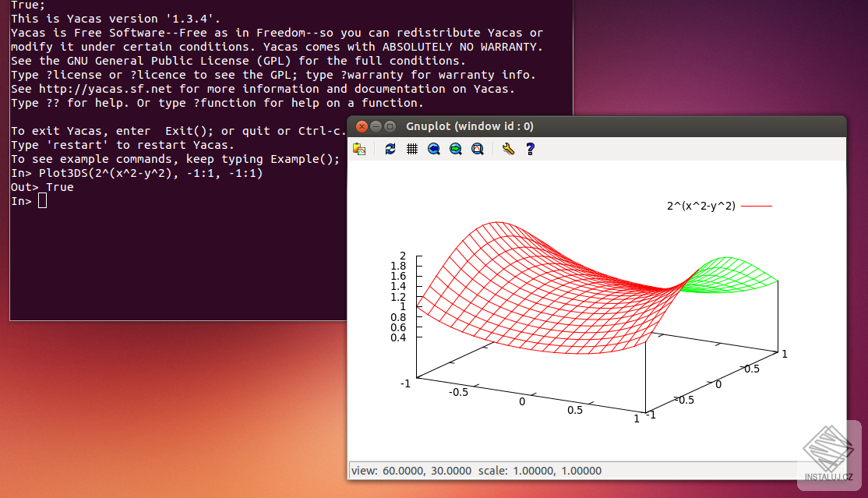Copy the Gnuplot plot to clipboard
The width and height of the screenshot is (868, 498).
pyautogui.click(x=359, y=149)
